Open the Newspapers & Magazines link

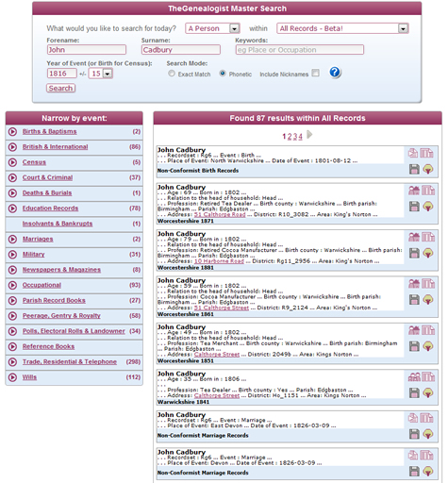[x=61, y=270]
